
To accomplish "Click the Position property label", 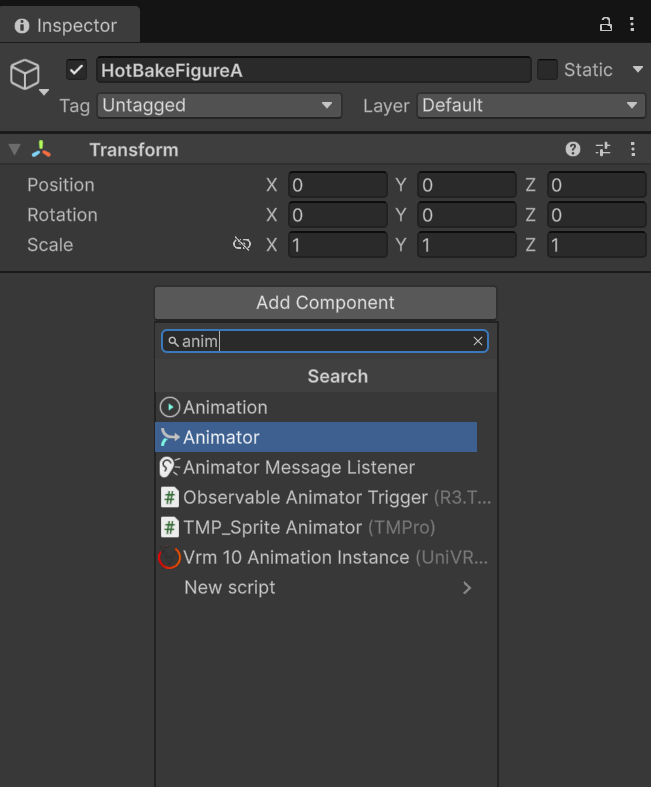I will tap(61, 185).
